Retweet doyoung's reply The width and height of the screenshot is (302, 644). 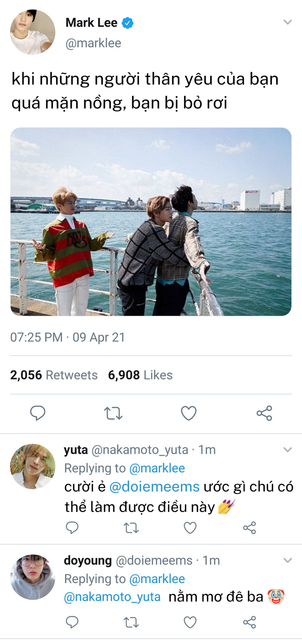(131, 623)
